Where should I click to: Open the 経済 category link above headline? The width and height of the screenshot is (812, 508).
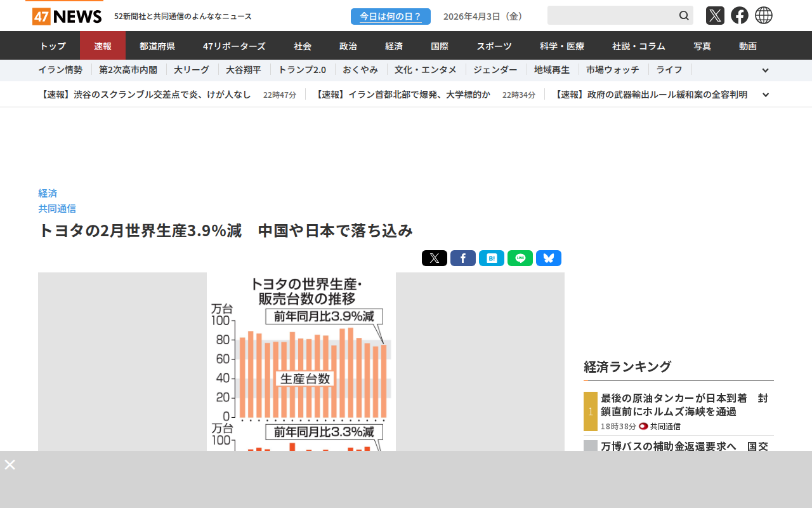(48, 193)
